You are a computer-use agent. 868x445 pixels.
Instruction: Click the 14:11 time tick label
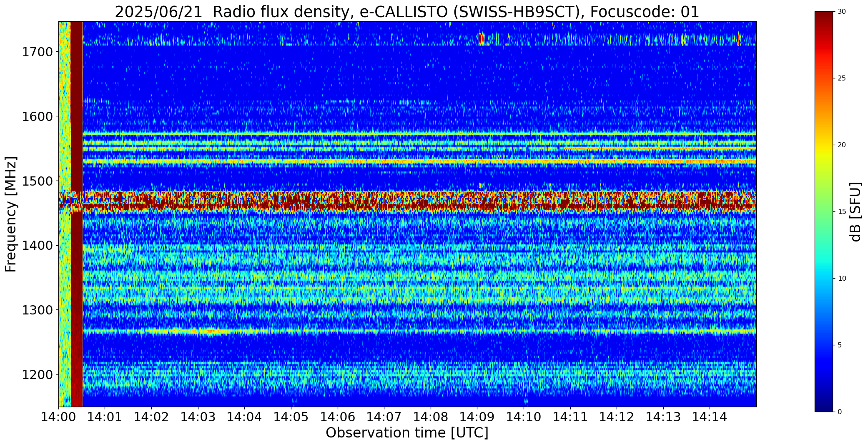coord(570,417)
